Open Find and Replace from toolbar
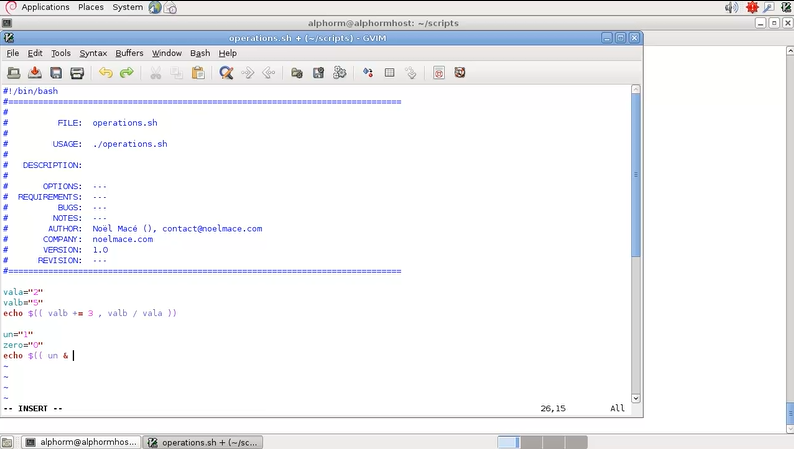This screenshot has width=794, height=449. pos(226,73)
